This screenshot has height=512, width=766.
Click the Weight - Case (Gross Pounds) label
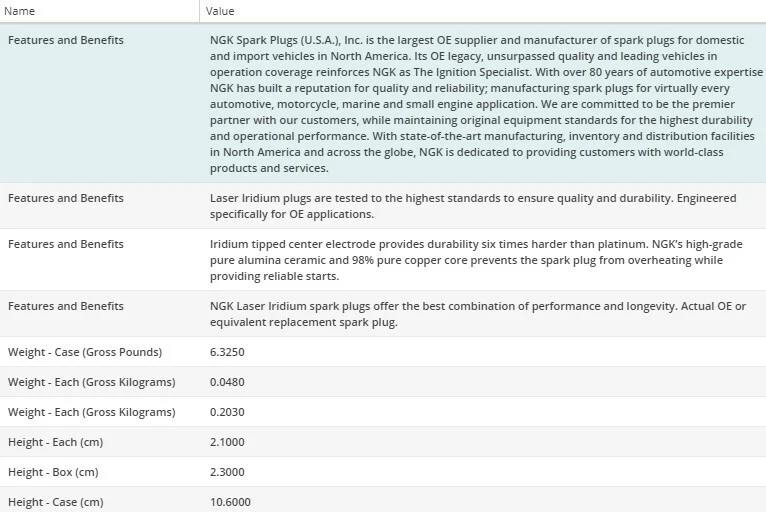click(84, 352)
